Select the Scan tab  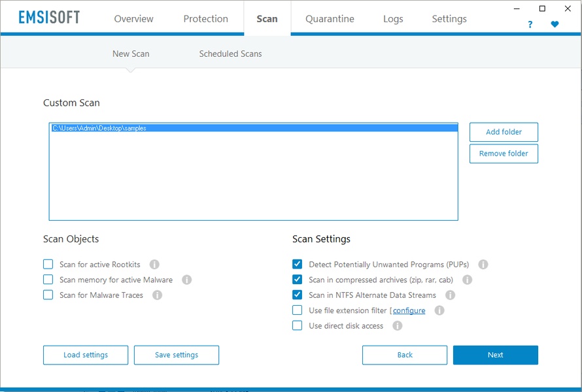click(267, 19)
